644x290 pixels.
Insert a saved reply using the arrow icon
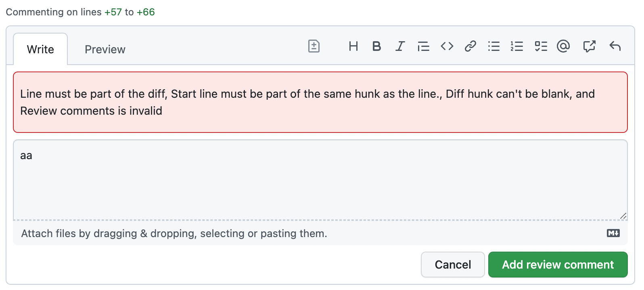615,46
